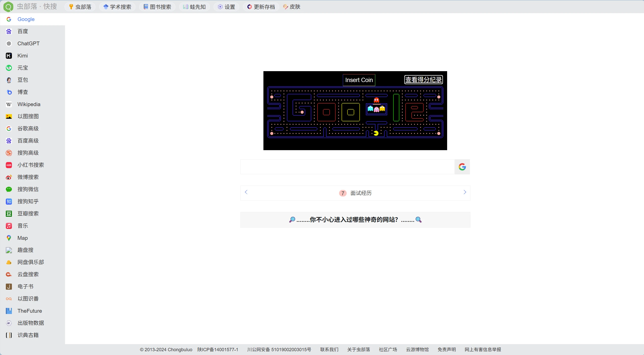This screenshot has height=355, width=644.
Task: Click the Chongbuluo green logo icon
Action: 8,7
